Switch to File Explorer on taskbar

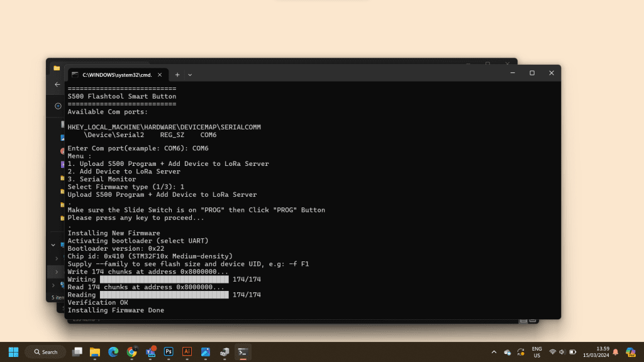click(95, 352)
